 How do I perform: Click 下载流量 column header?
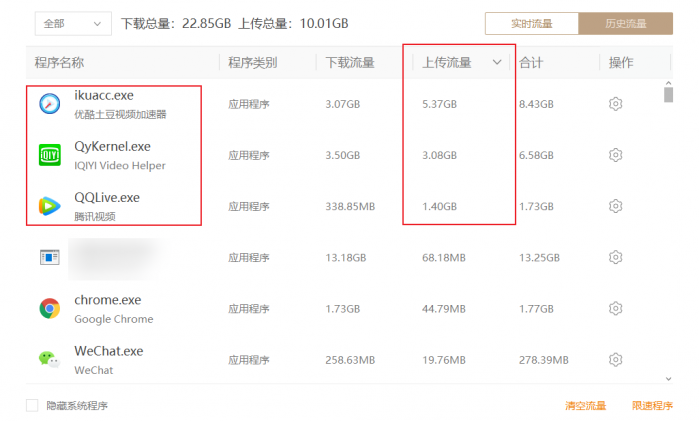coord(350,63)
